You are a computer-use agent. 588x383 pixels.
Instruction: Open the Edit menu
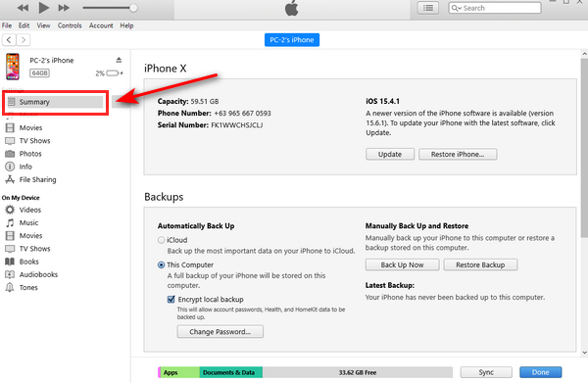[x=24, y=25]
